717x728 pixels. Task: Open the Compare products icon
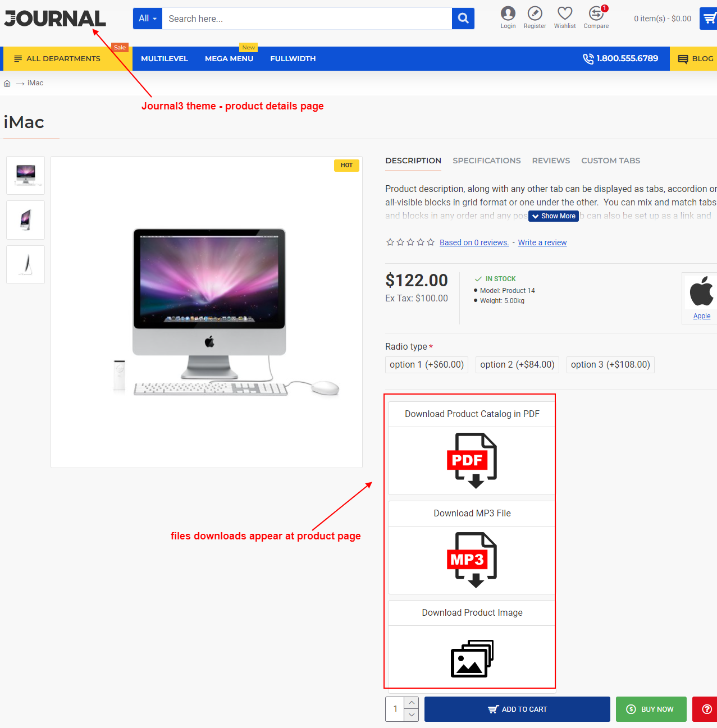(x=596, y=15)
